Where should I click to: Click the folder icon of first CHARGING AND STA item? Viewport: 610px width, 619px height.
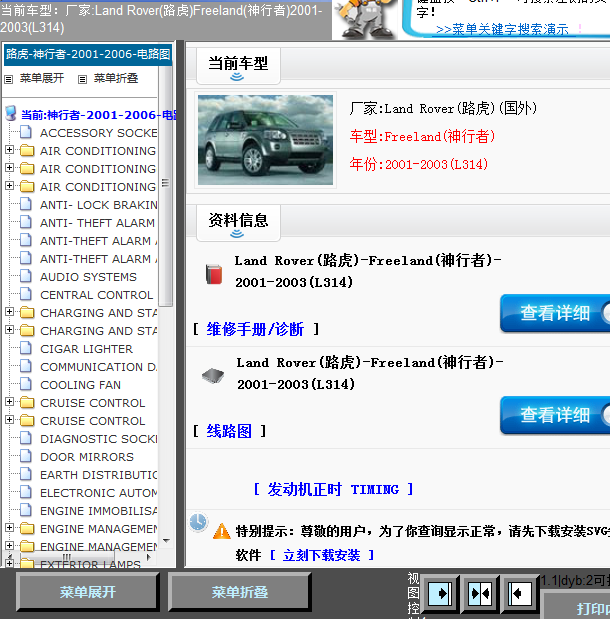pyautogui.click(x=27, y=313)
